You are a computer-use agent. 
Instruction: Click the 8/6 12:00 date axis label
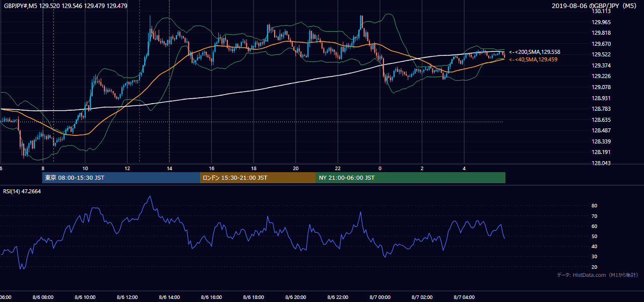tap(127, 297)
